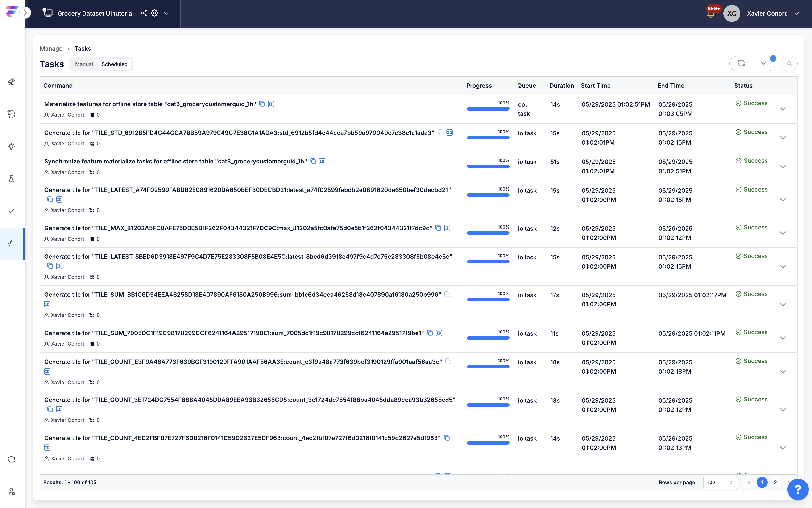812x508 pixels.
Task: Copy command of TILE_LATEST_A74F tile task
Action: point(50,200)
